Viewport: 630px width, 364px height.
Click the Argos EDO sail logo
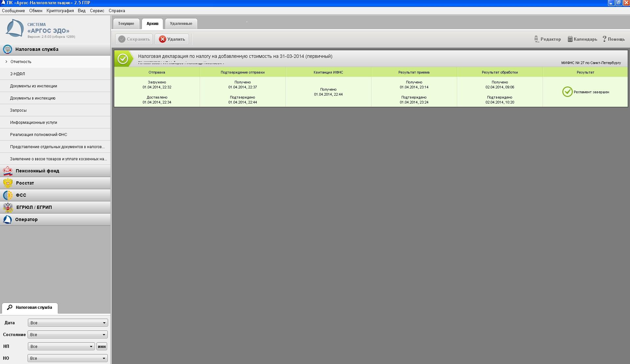coord(15,28)
